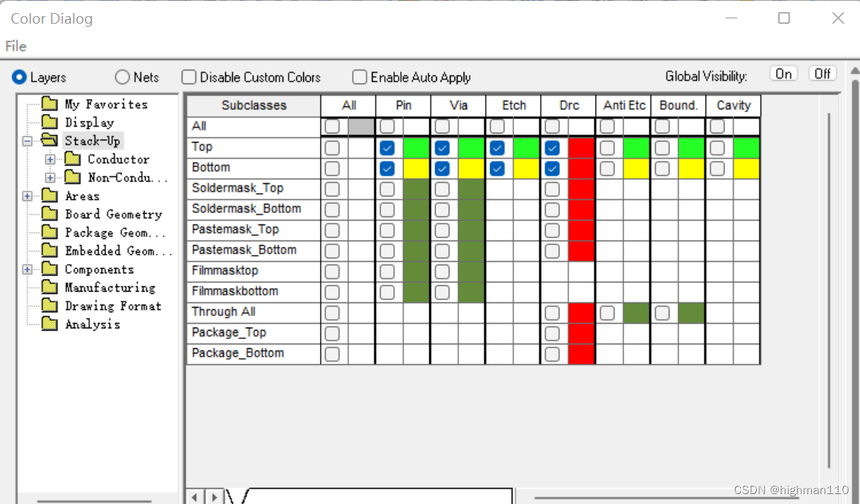Click the left scroll arrow below table

click(196, 497)
